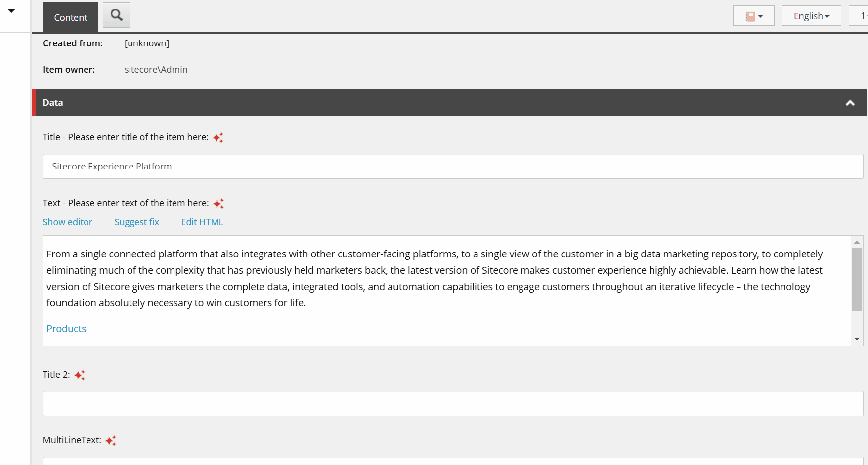
Task: Switch to the Content tab
Action: click(71, 17)
